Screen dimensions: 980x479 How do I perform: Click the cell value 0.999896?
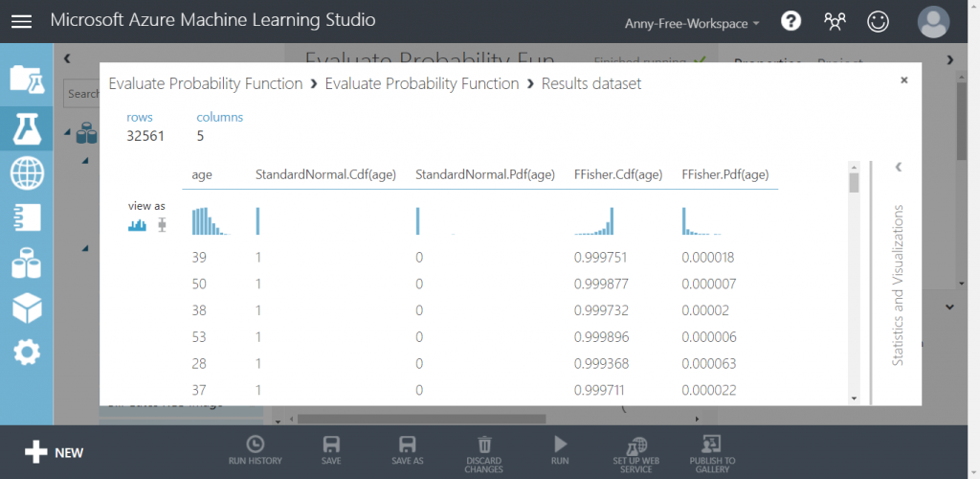click(601, 337)
